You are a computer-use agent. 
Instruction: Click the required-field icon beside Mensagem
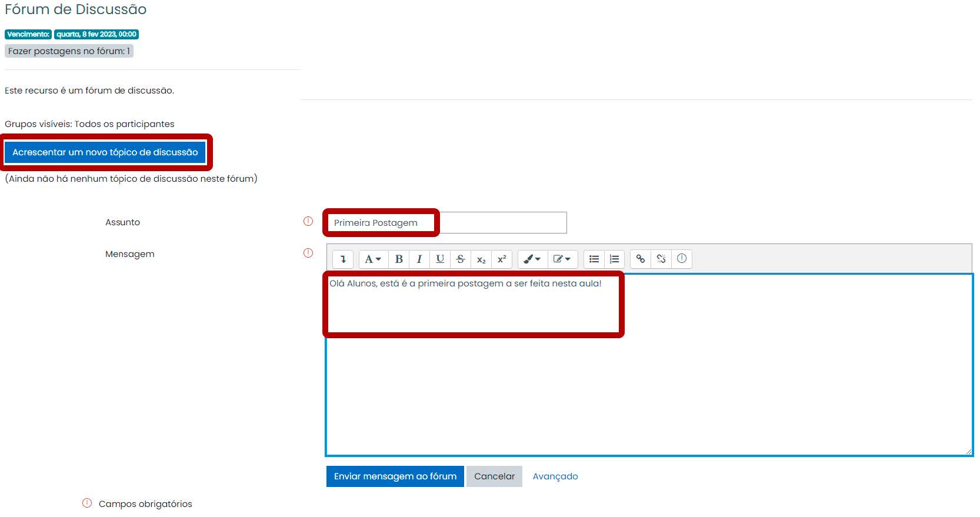308,253
